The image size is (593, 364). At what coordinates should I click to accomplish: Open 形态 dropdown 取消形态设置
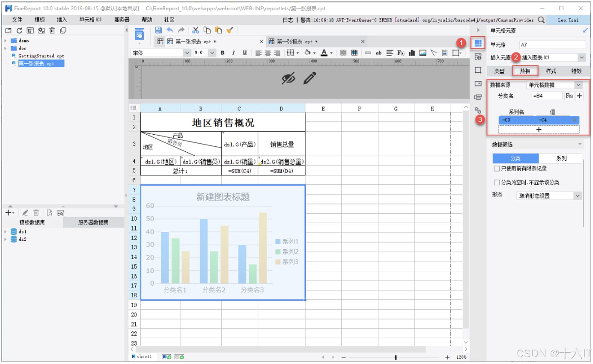click(x=549, y=196)
